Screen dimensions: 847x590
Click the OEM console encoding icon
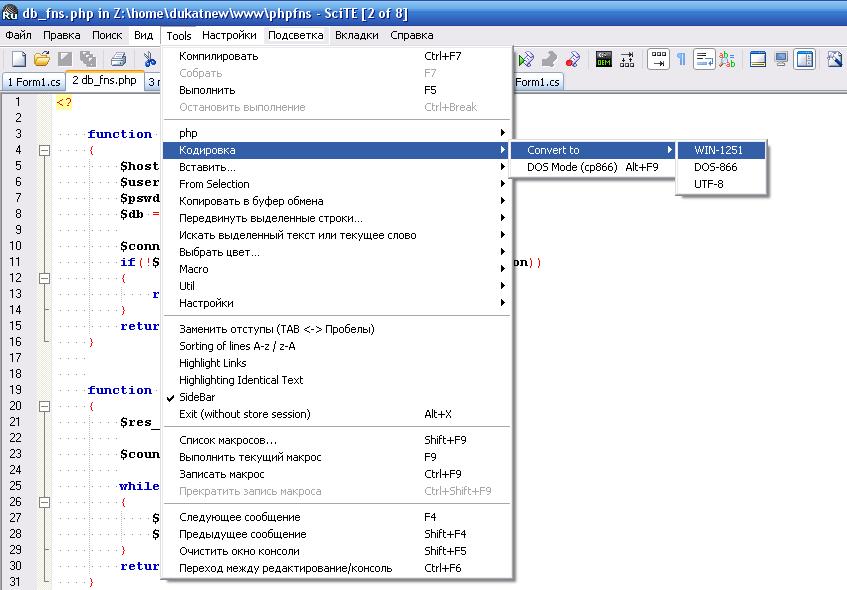point(603,59)
